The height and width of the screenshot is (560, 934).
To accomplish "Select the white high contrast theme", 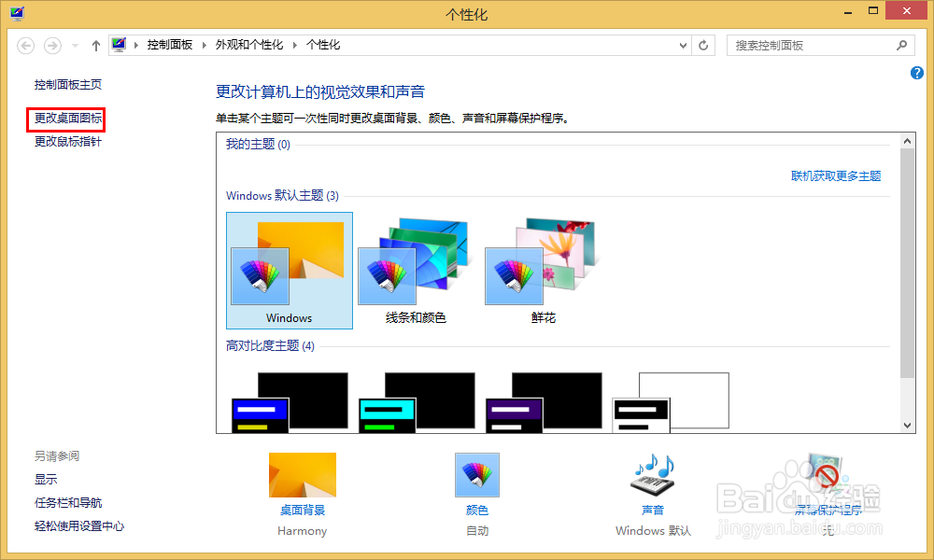I will click(671, 402).
